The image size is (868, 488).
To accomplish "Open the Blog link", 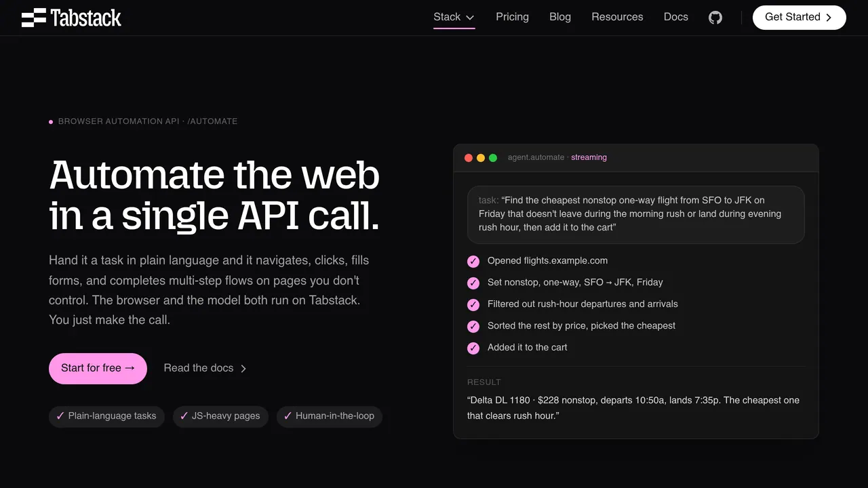I will tap(560, 17).
